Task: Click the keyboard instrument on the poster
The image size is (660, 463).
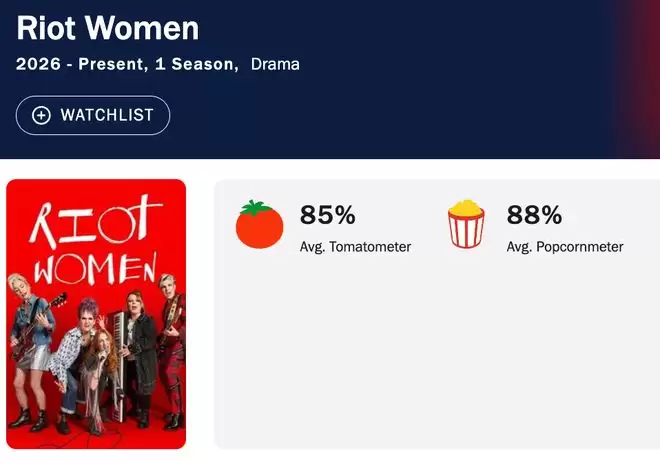Action: pyautogui.click(x=116, y=350)
